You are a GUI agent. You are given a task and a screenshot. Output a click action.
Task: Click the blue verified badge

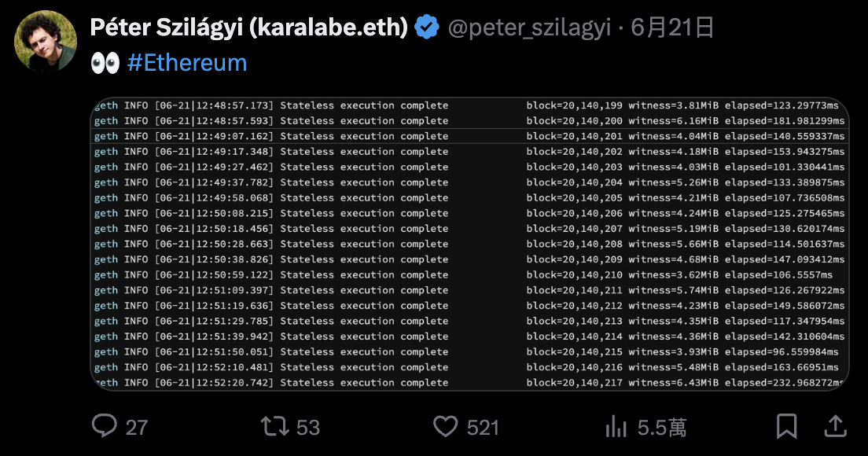(427, 28)
